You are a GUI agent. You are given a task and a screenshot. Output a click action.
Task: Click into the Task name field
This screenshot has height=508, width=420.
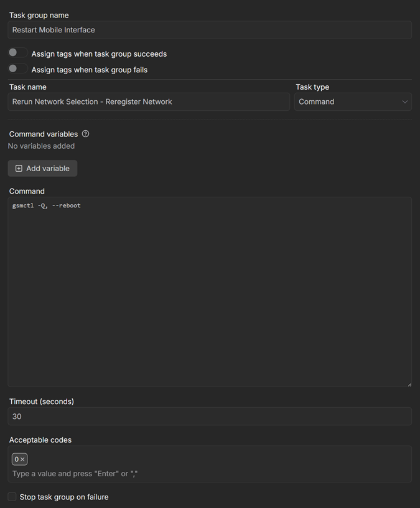(x=149, y=101)
